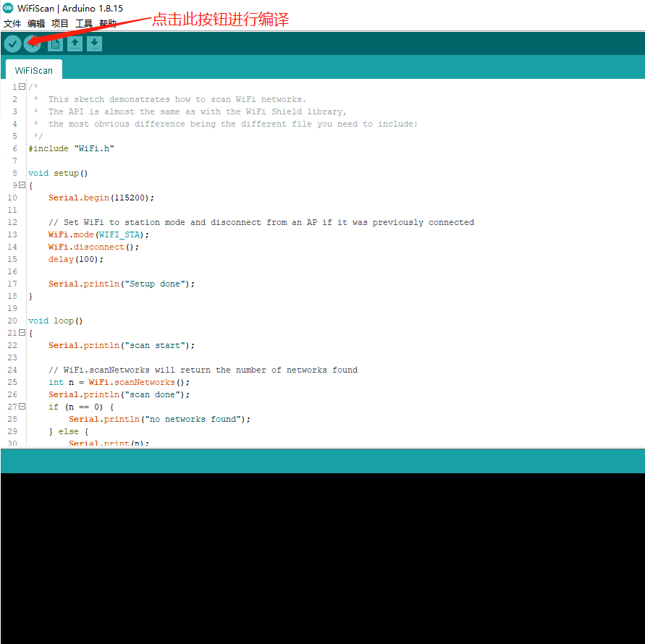The height and width of the screenshot is (644, 645).
Task: Click comment 'WiFi.scanNetworks will return'
Action: click(x=203, y=370)
